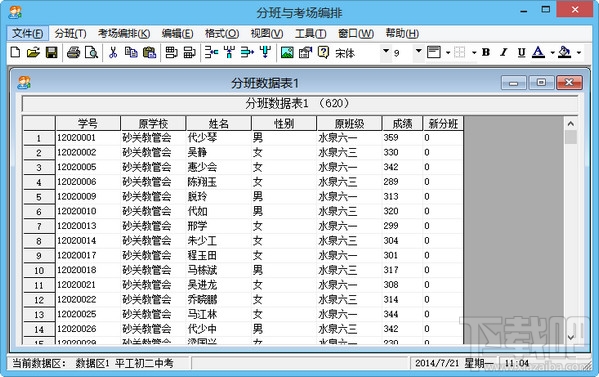Open the font color dropdown arrow
The image size is (599, 377).
pos(552,53)
